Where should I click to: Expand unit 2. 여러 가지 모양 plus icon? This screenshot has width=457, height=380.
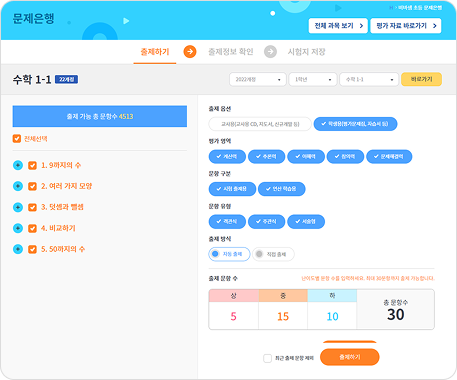tap(18, 186)
